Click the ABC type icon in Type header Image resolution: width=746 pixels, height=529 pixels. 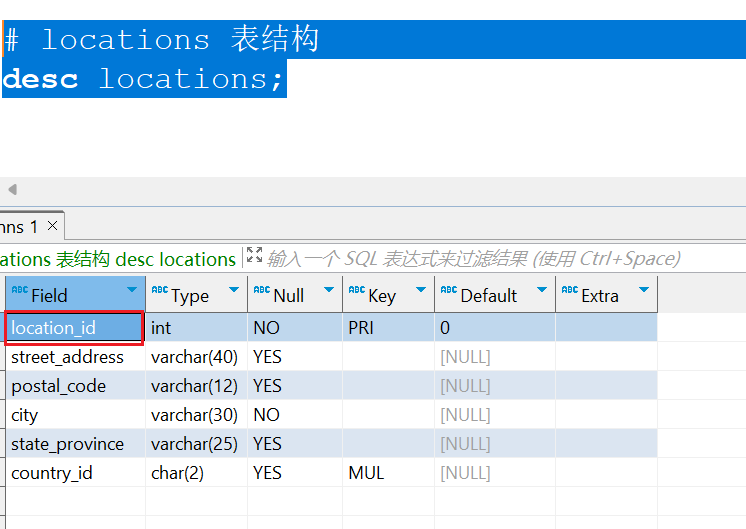[159, 291]
